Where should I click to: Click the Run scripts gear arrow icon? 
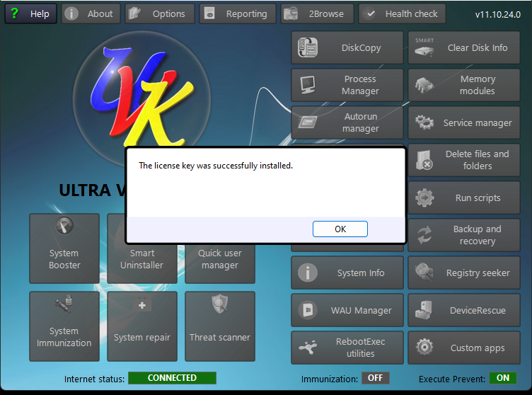click(x=424, y=197)
